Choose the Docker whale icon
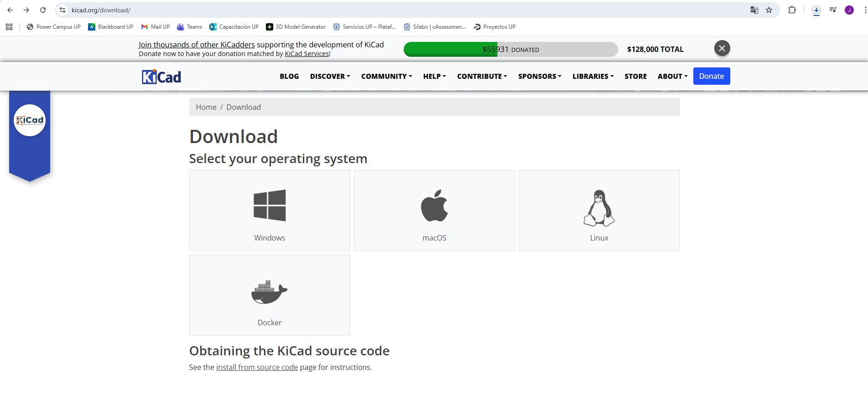Image resolution: width=868 pixels, height=400 pixels. click(x=270, y=292)
